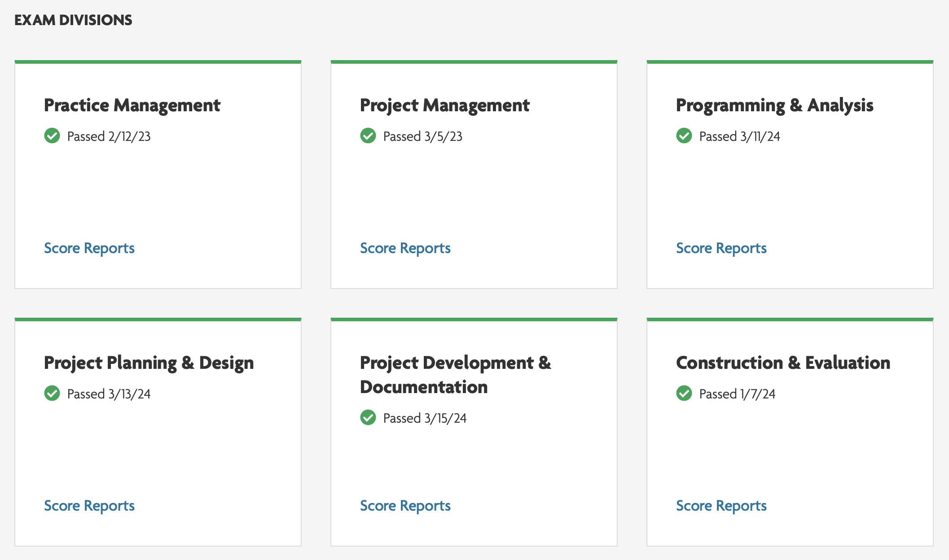This screenshot has height=560, width=949.
Task: Click the Project Management card title
Action: [444, 105]
